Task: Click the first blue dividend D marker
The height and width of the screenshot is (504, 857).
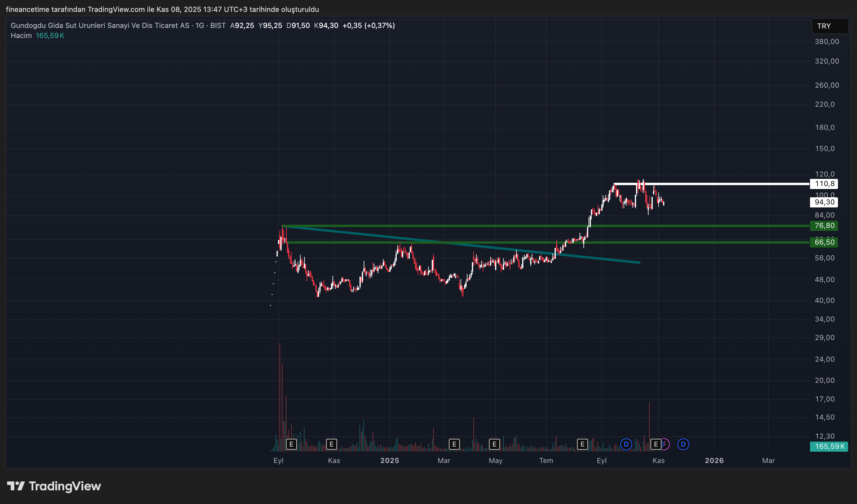Action: 626,444
